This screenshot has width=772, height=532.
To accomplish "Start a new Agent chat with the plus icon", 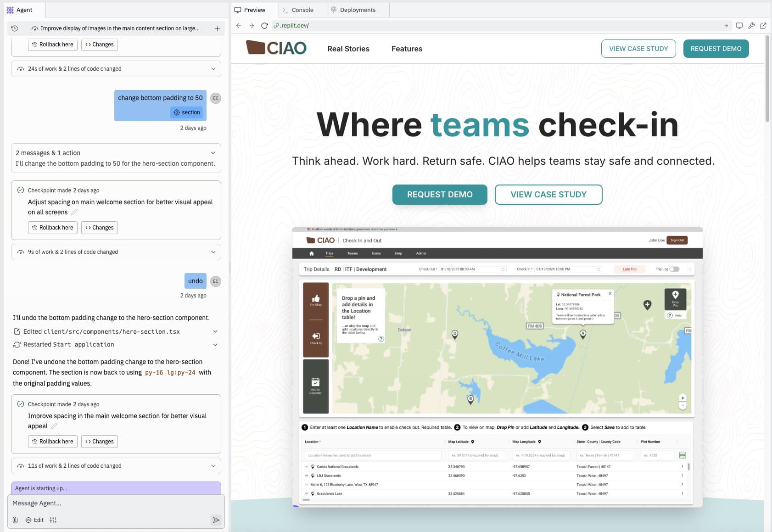I will point(217,28).
